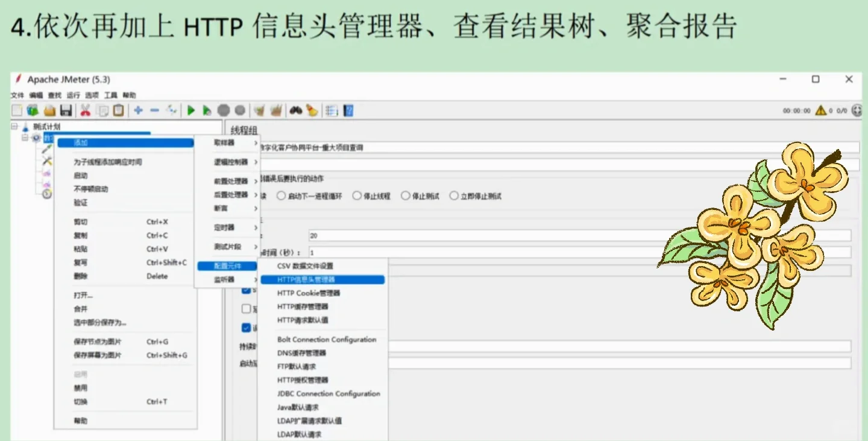Expand the 测试片段 submenu
The height and width of the screenshot is (441, 868).
click(227, 247)
